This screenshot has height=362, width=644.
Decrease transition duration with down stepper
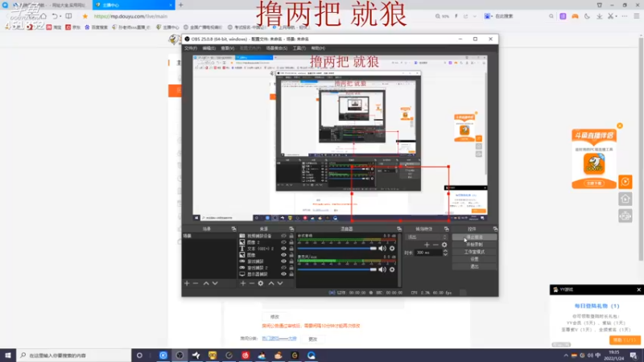click(x=445, y=254)
